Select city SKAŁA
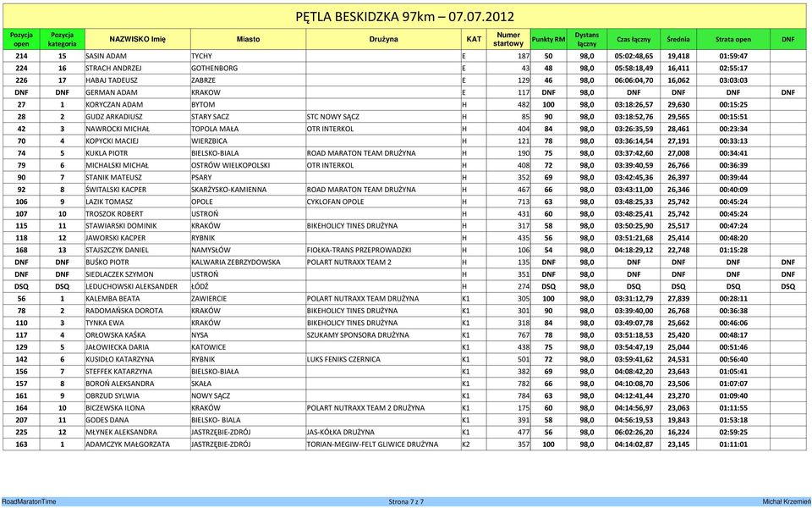812x508 pixels. [201, 384]
